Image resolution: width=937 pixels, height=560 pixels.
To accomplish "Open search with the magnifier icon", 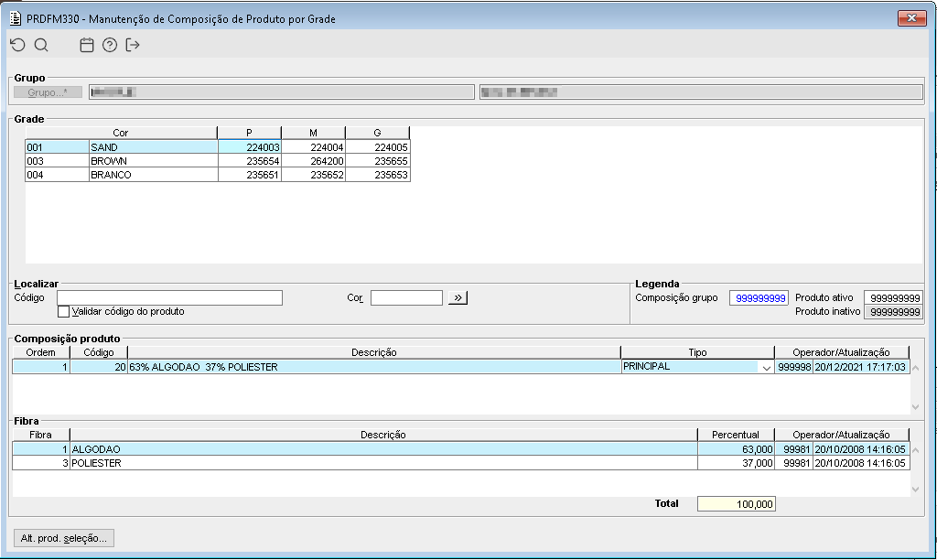I will pos(41,45).
